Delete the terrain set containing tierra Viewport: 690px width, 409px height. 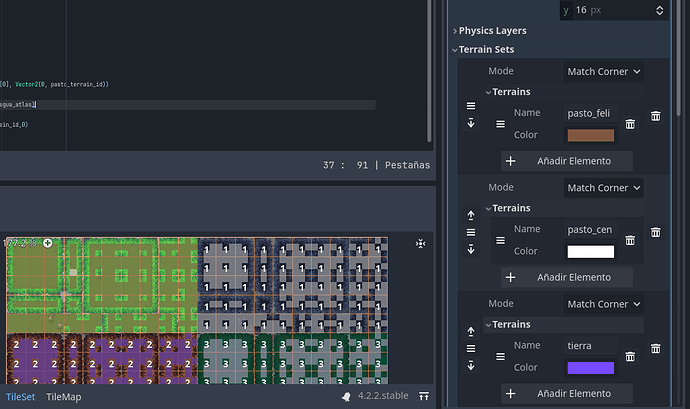(x=656, y=348)
